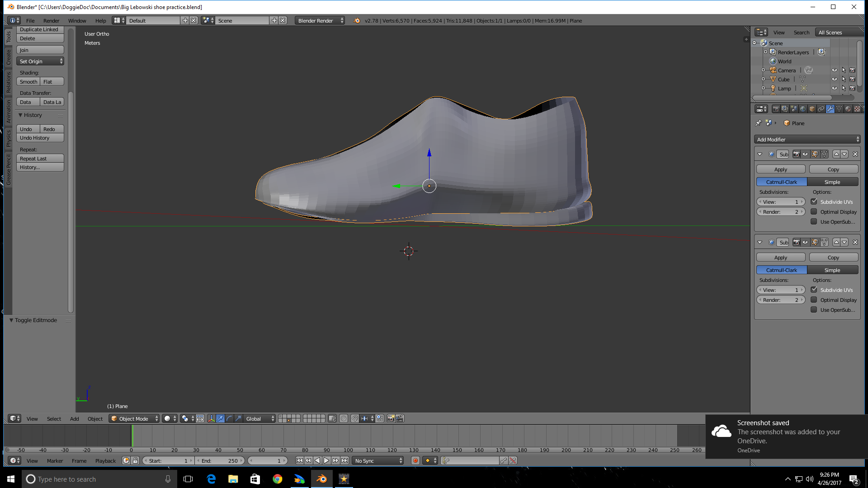This screenshot has width=868, height=488.
Task: Enable Optimal Display in first Subsurf modifier
Action: click(814, 211)
